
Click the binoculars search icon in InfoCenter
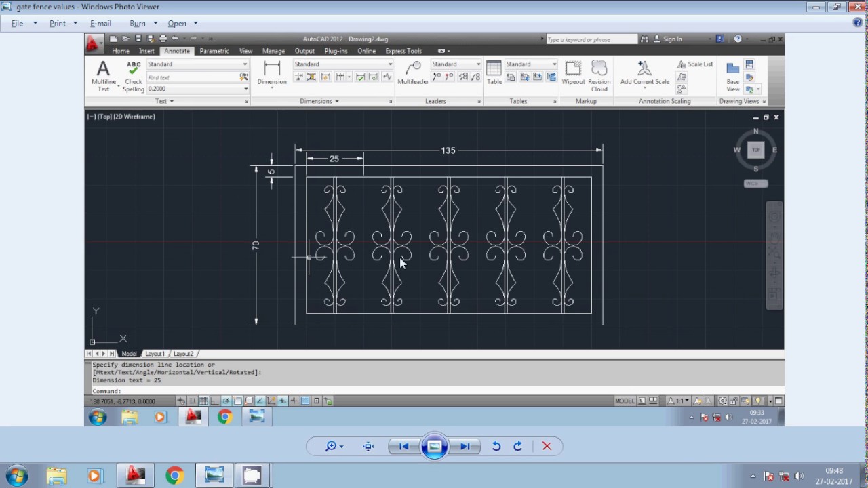pyautogui.click(x=644, y=39)
